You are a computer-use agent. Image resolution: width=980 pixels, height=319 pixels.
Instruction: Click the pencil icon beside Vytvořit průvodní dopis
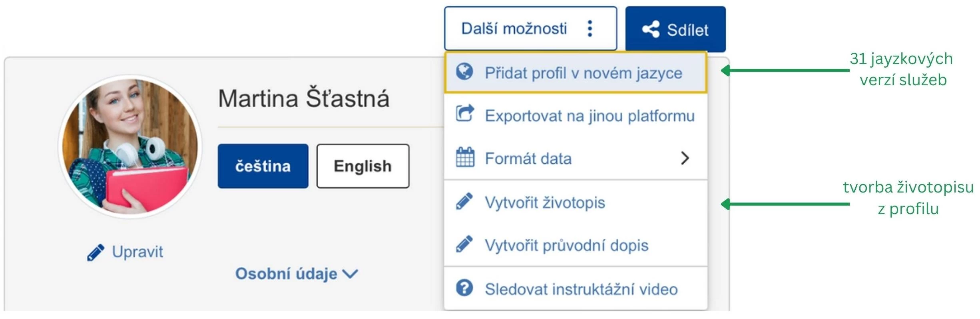(x=464, y=244)
